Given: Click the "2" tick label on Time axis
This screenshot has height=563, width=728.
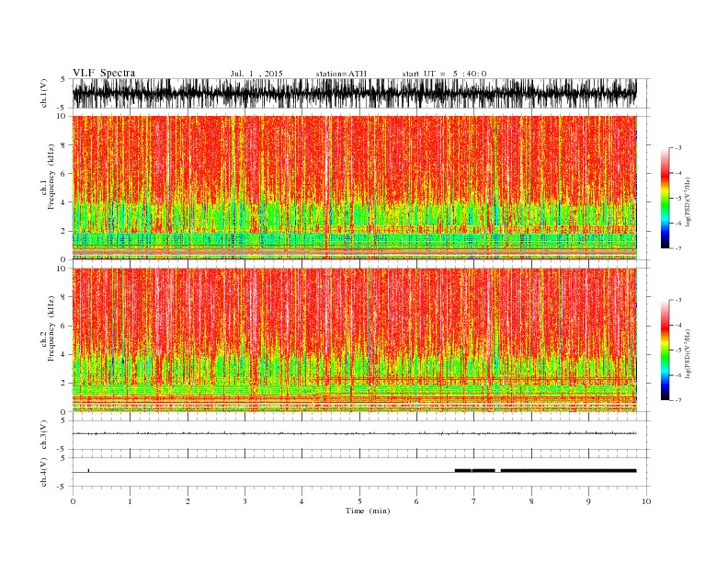Looking at the screenshot, I should [188, 501].
